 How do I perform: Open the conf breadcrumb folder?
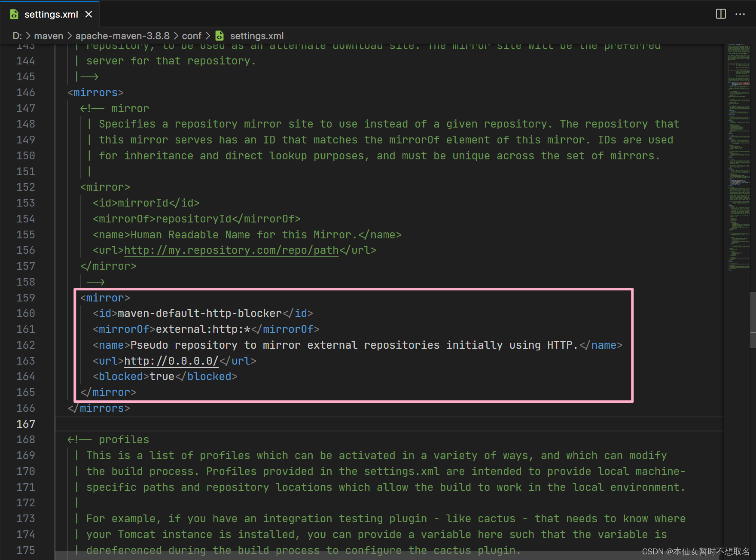pyautogui.click(x=192, y=36)
